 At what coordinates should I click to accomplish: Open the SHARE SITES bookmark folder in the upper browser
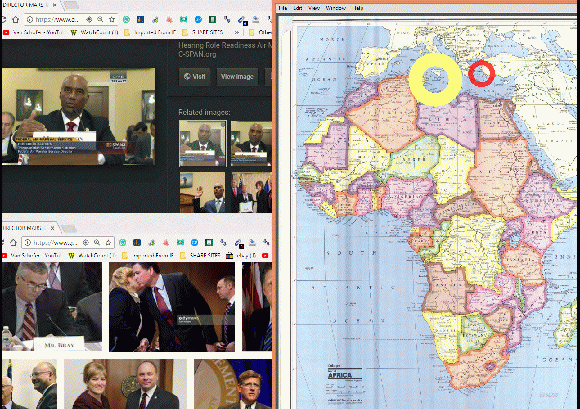pos(203,33)
